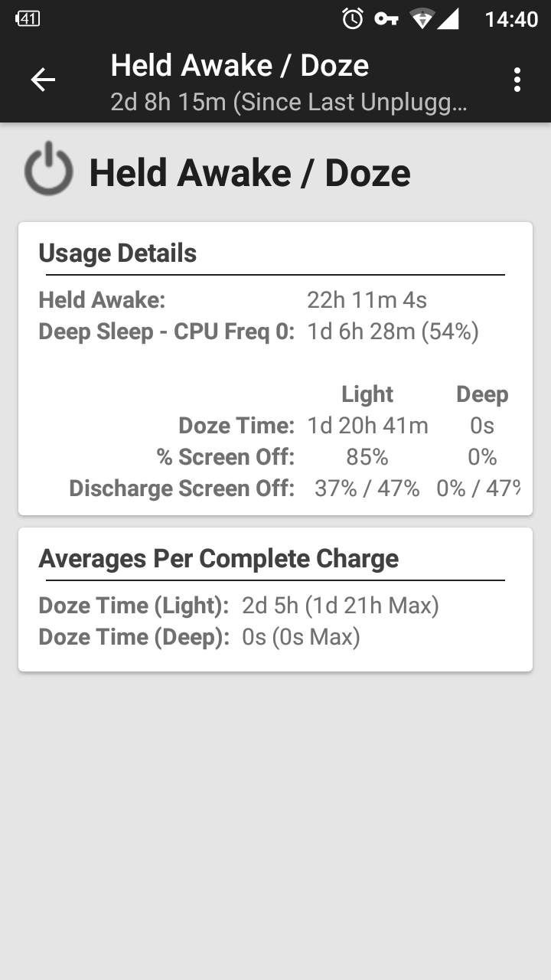Viewport: 551px width, 980px height.
Task: Tap the Deep column header
Action: pos(482,394)
